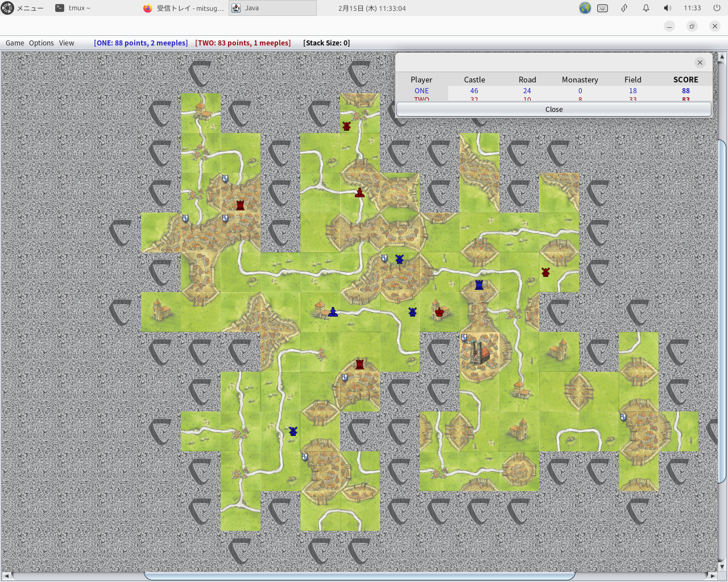728x582 pixels.
Task: Click the blue rook meeple on the city
Action: 479,285
